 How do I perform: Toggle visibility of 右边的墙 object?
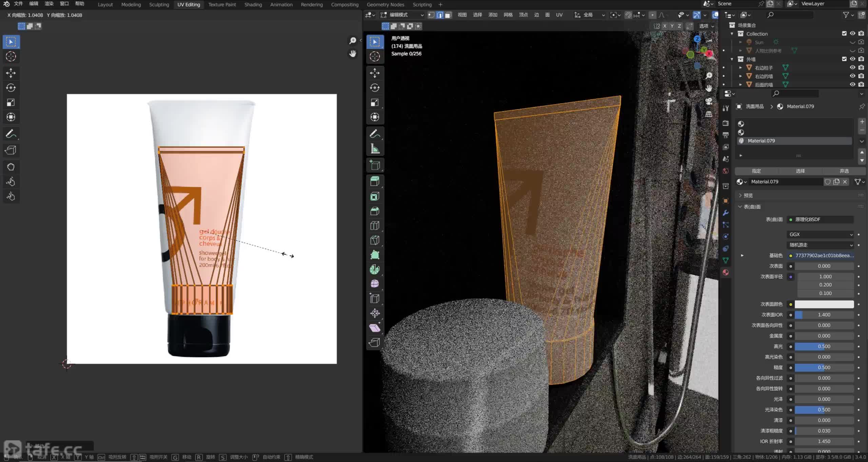point(852,76)
